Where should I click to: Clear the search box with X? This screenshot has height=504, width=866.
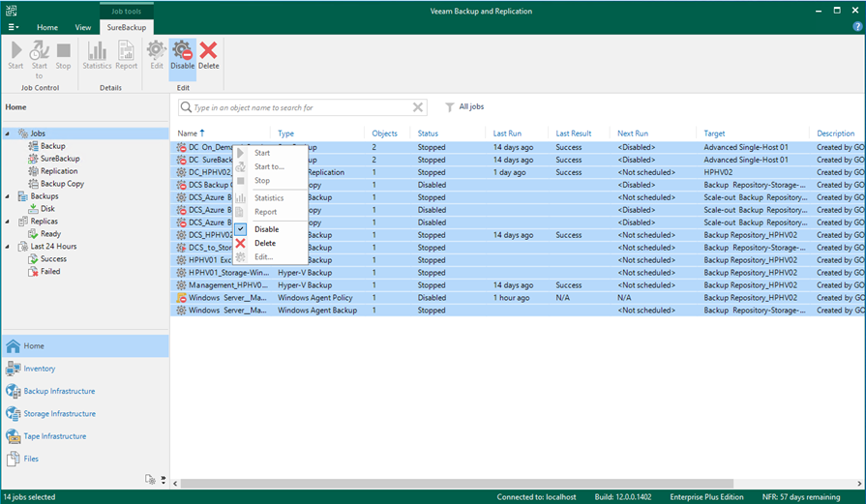coord(418,107)
